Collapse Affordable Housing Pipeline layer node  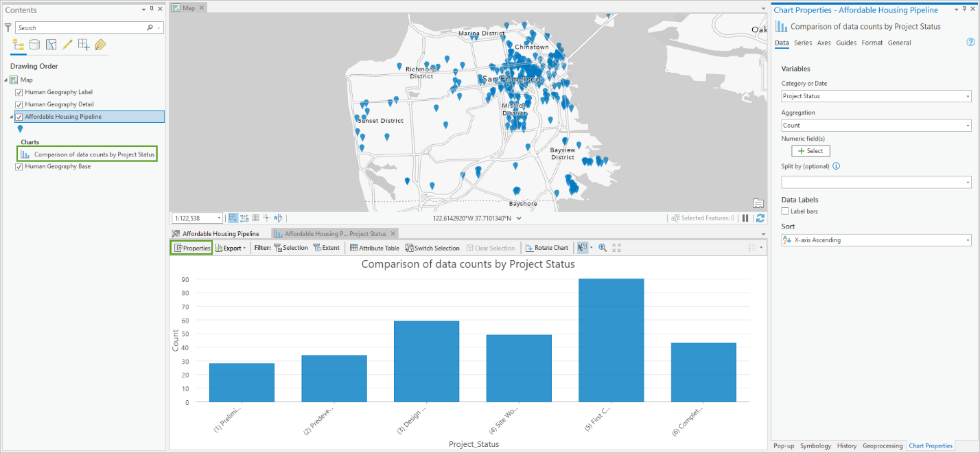[x=10, y=117]
